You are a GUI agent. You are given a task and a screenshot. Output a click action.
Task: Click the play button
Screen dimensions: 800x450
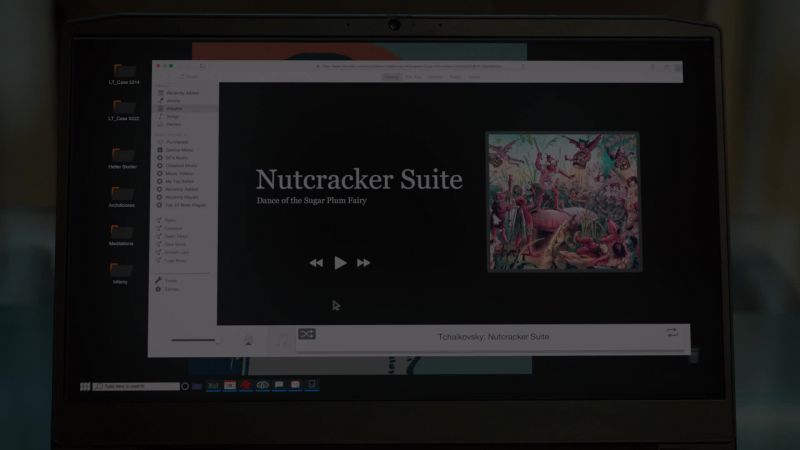pos(340,263)
